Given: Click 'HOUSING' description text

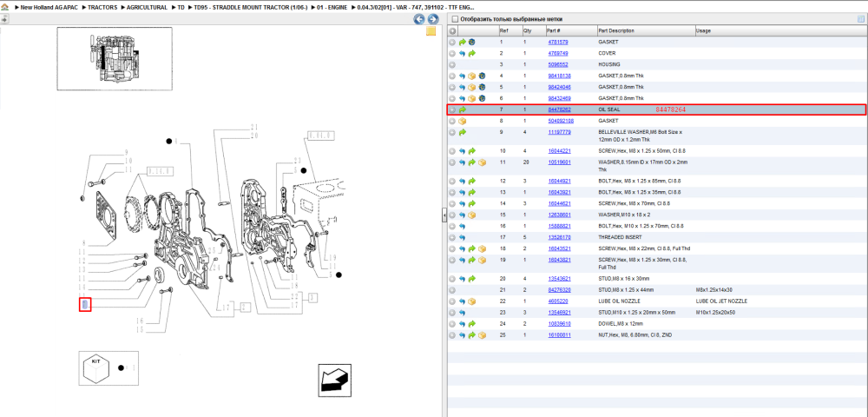Looking at the screenshot, I should pyautogui.click(x=609, y=65).
